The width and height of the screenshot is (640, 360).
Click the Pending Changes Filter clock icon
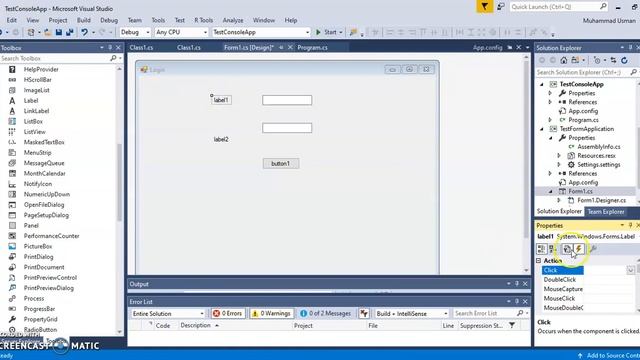point(597,60)
